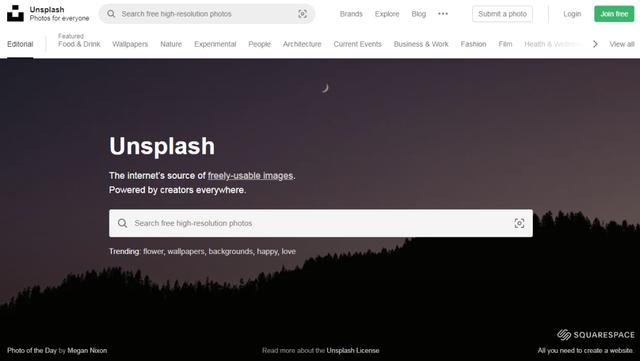This screenshot has height=361, width=640.
Task: Click the Join free button
Action: point(614,14)
